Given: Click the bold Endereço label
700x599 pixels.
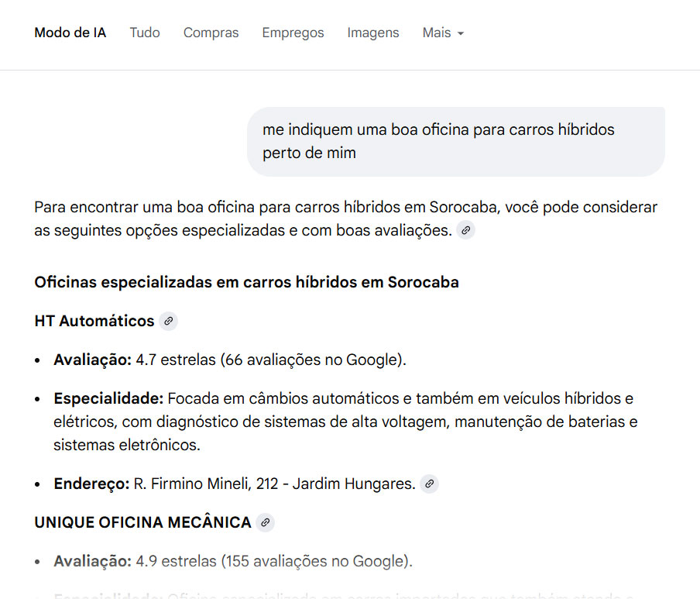Looking at the screenshot, I should (91, 484).
